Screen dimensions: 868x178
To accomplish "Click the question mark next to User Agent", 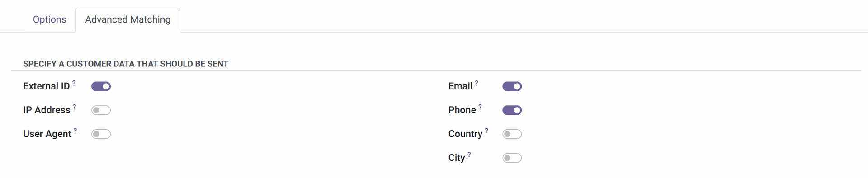I will [75, 131].
